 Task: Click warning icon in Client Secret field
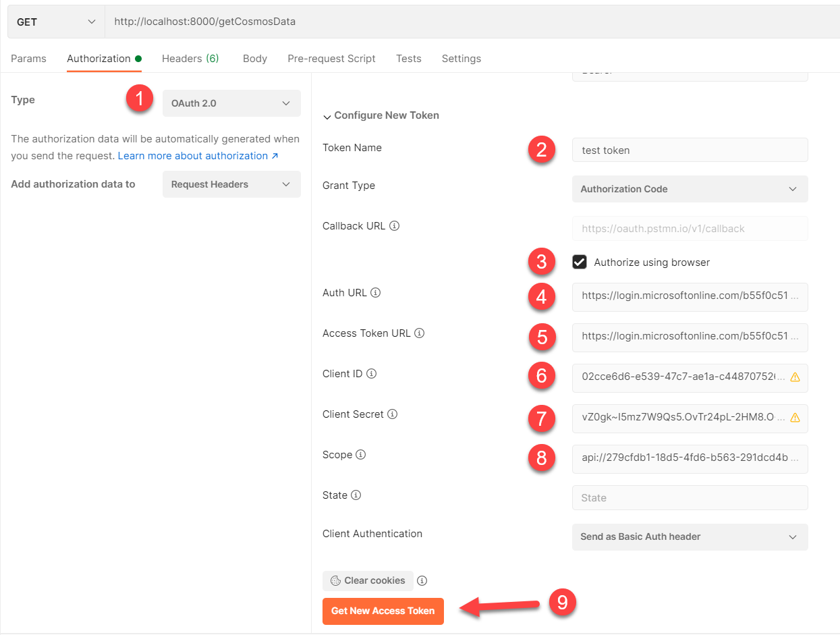coord(795,418)
